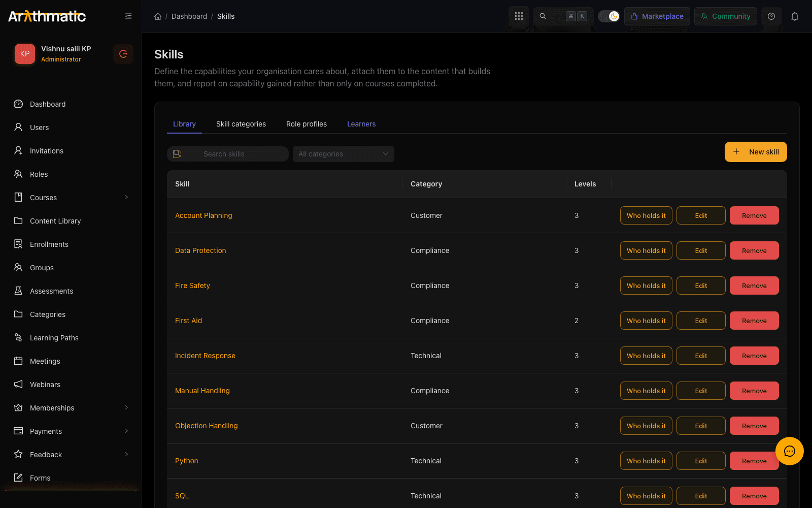
Task: Expand the Courses submenu
Action: click(x=126, y=198)
